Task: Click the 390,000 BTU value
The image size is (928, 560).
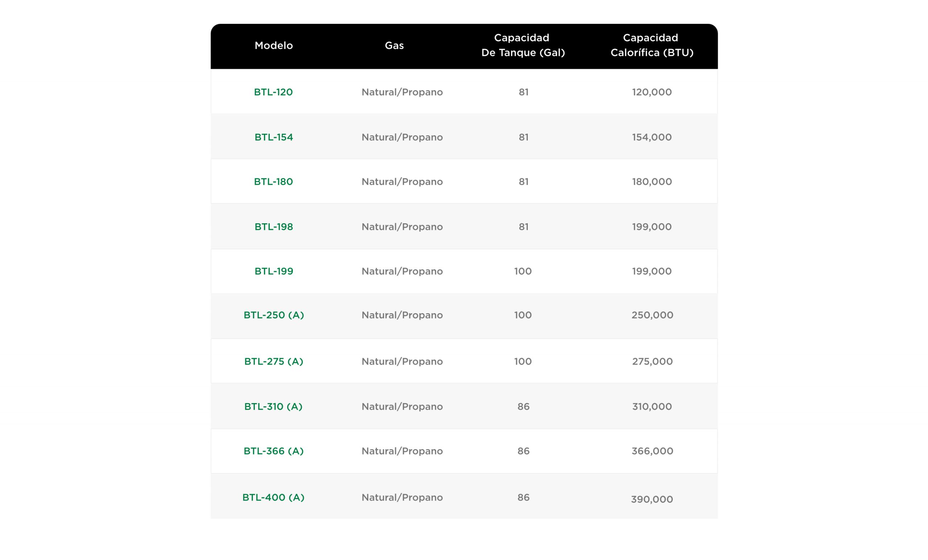Action: (651, 499)
